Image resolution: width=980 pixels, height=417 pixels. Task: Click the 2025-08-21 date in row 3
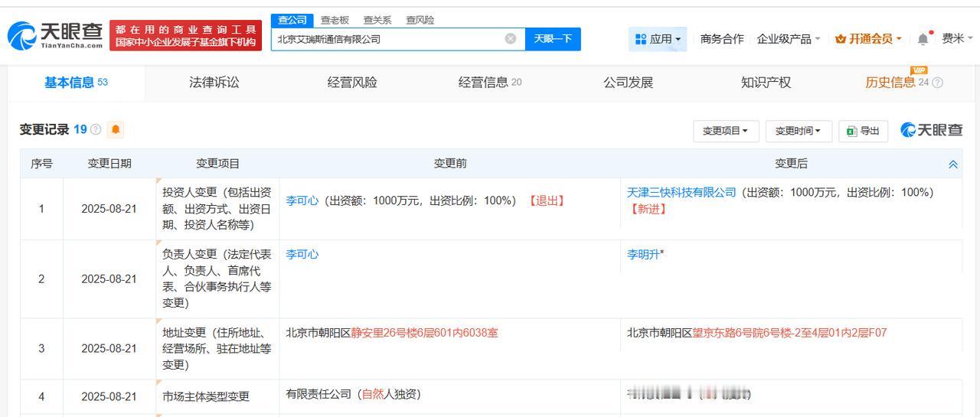pos(109,348)
